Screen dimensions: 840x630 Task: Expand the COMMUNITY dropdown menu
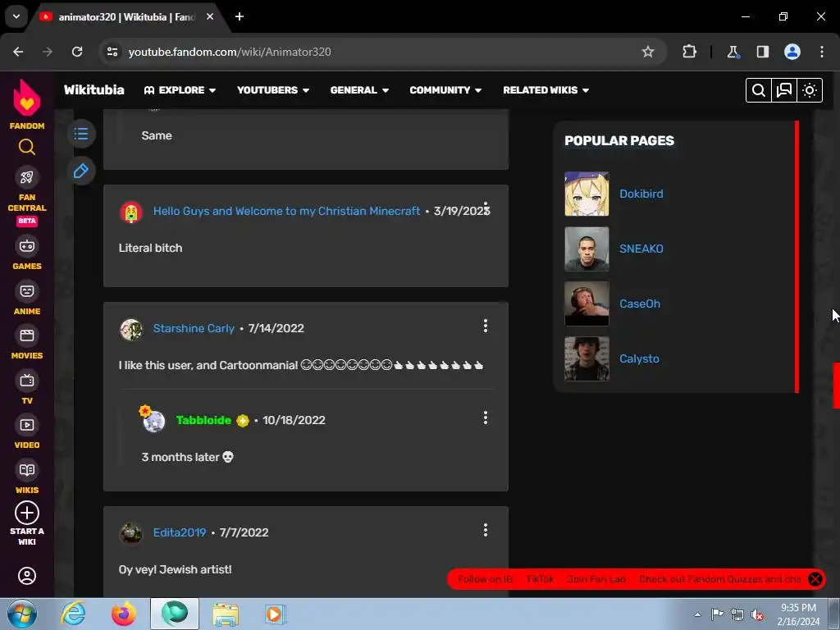click(x=445, y=90)
